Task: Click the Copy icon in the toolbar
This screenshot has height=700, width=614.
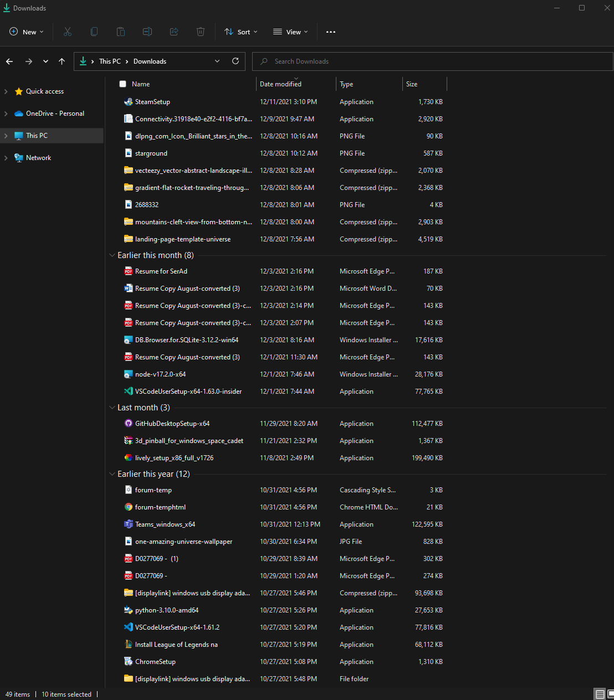Action: (94, 32)
